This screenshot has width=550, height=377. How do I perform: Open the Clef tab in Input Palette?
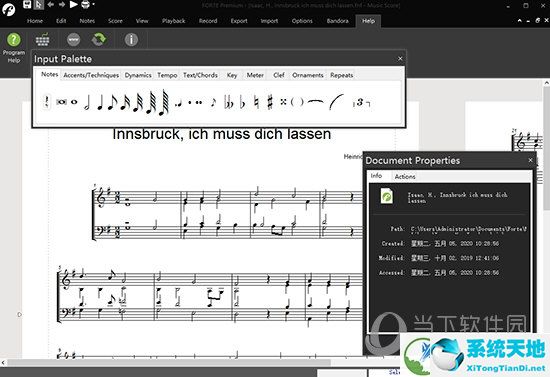(x=279, y=75)
